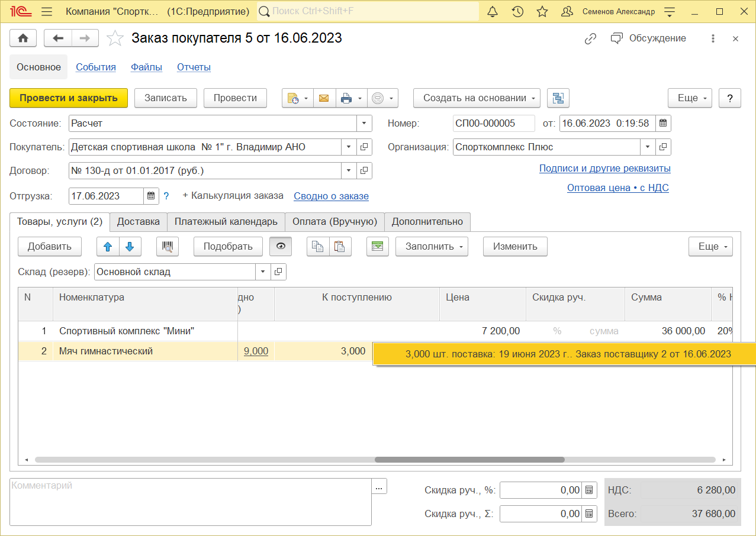Switch to the События section
The width and height of the screenshot is (756, 536).
point(96,67)
